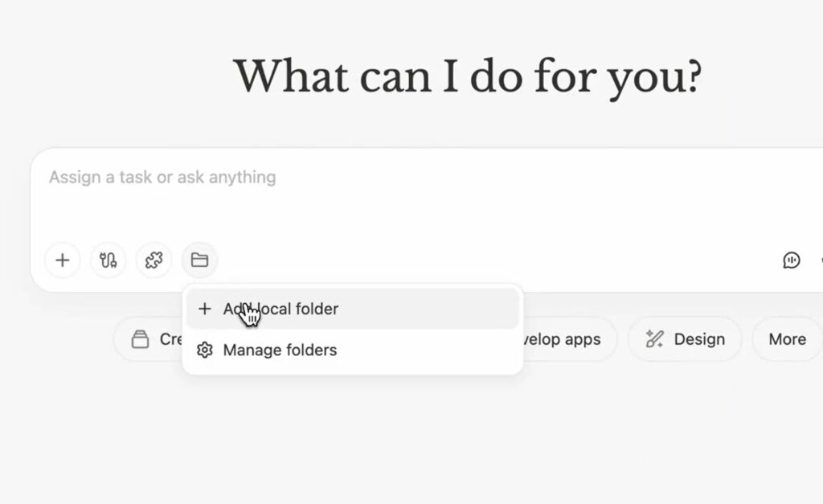This screenshot has height=504, width=823.
Task: Click the stacked-box icon on the Cre chip
Action: pos(141,339)
